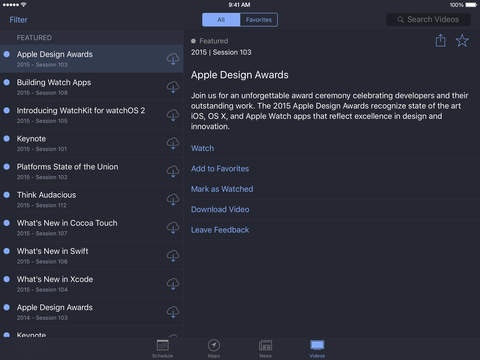Tap the magnifier icon in Search Videos
The height and width of the screenshot is (360, 480).
click(400, 20)
